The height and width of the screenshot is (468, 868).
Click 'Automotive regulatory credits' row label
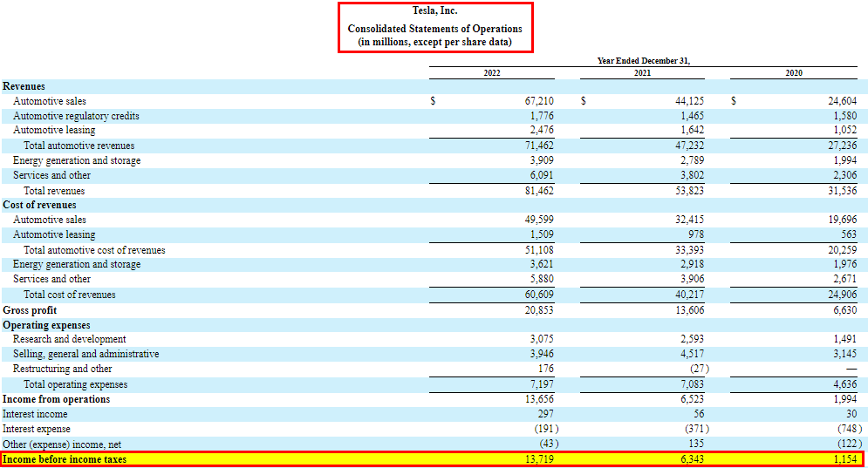[x=76, y=116]
